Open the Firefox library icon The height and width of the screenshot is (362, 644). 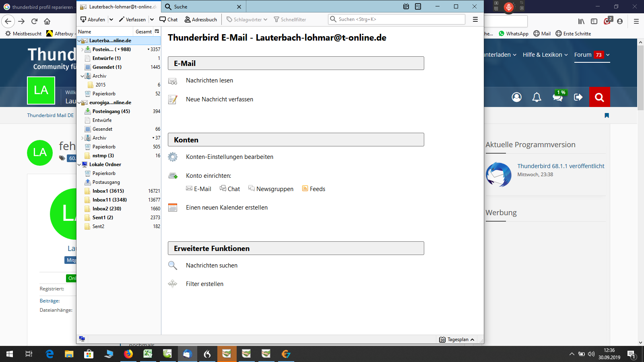point(581,21)
